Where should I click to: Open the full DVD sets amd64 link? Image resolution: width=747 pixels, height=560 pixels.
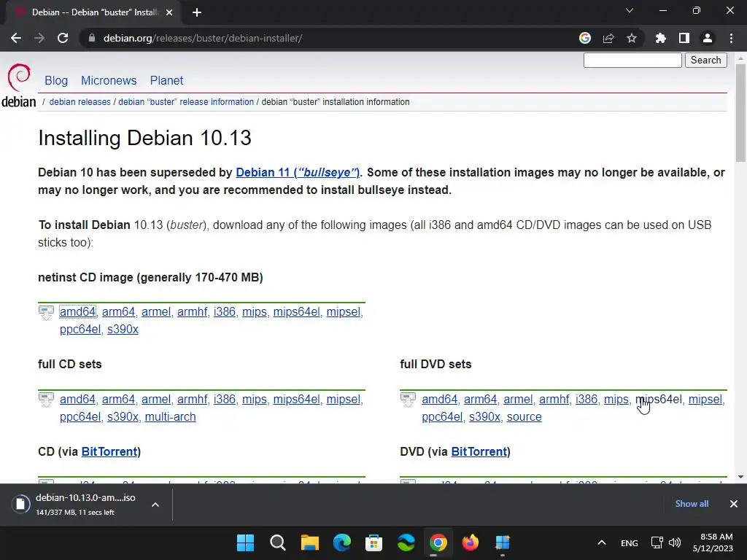[x=439, y=399]
